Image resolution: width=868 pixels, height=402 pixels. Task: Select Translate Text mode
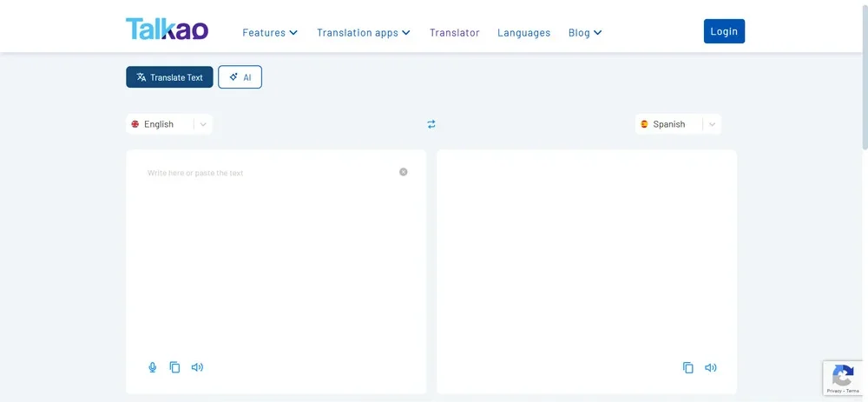(169, 77)
